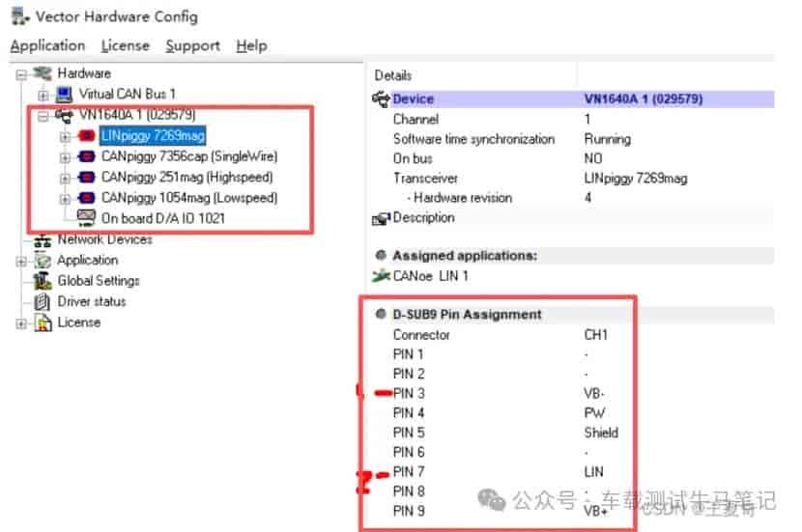Expand the LINpiggy 7269mag node

click(x=65, y=137)
